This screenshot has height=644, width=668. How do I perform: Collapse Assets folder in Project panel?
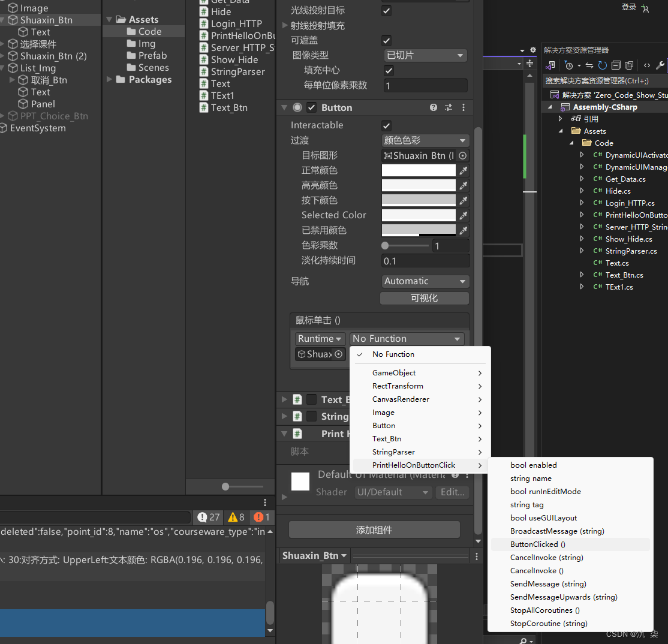tap(109, 20)
